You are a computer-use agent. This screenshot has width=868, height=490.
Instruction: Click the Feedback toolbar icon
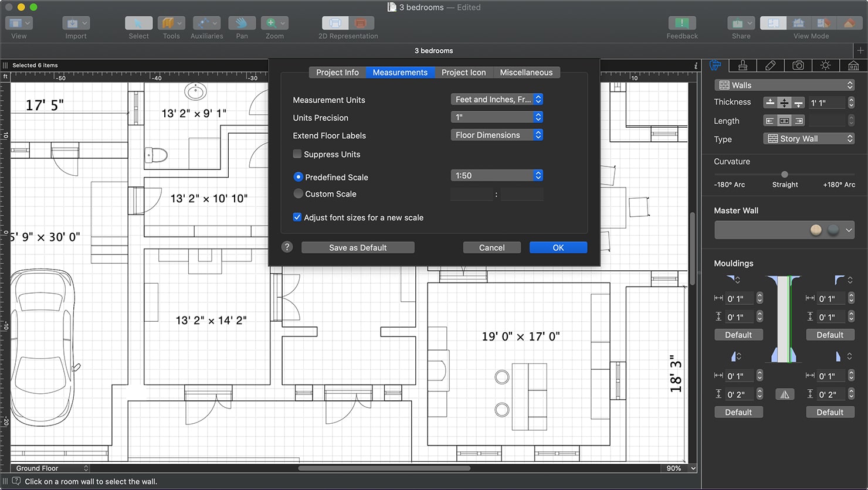(681, 23)
